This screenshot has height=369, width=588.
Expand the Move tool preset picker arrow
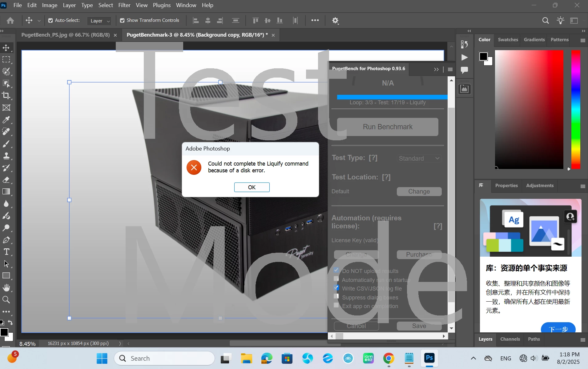[x=39, y=21]
